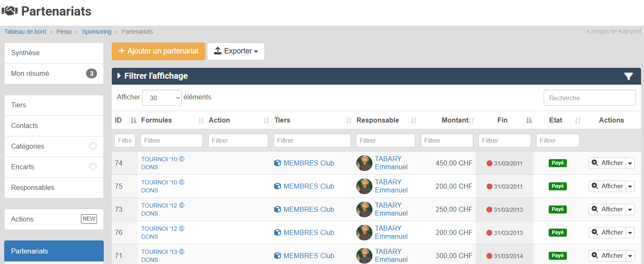Click the crown icon beside Catégories
This screenshot has width=644, height=264.
[93, 146]
